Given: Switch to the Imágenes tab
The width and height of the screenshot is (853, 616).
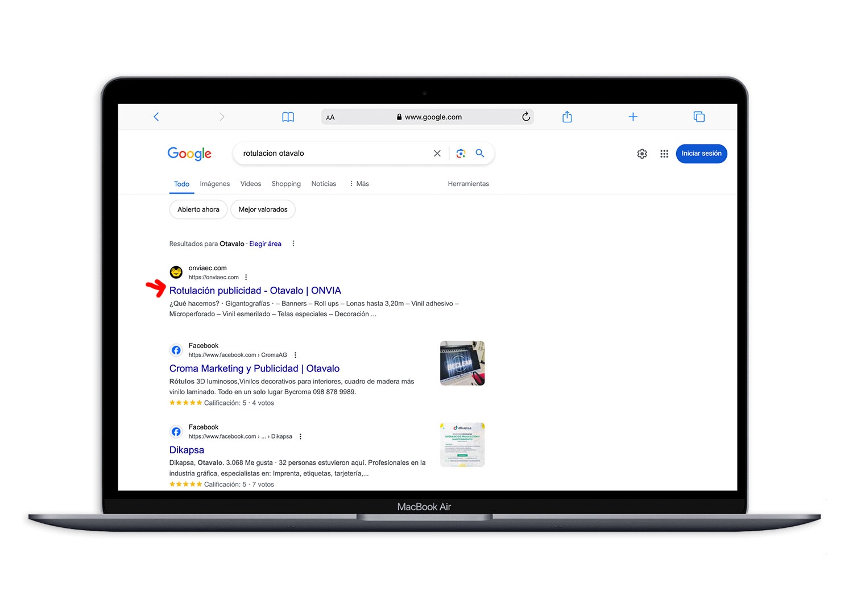Looking at the screenshot, I should (x=214, y=184).
